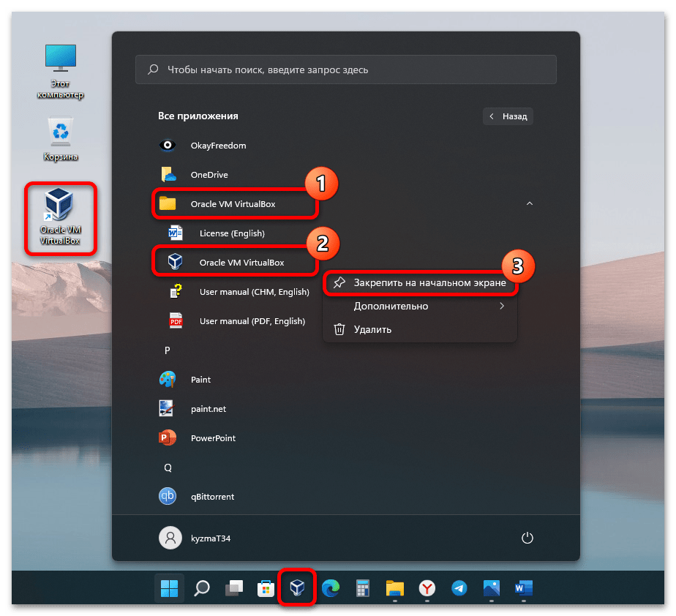Open File Explorer from taskbar
This screenshot has width=676, height=616.
(x=395, y=588)
